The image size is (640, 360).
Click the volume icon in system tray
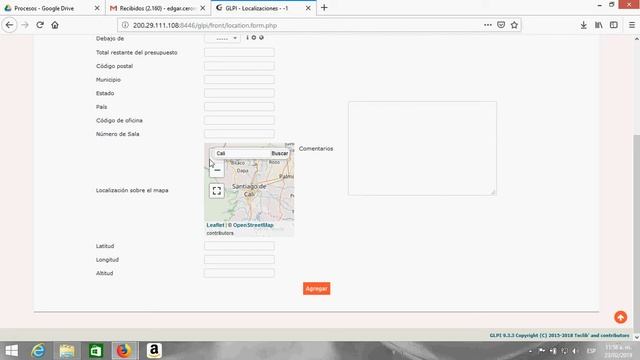pos(575,351)
